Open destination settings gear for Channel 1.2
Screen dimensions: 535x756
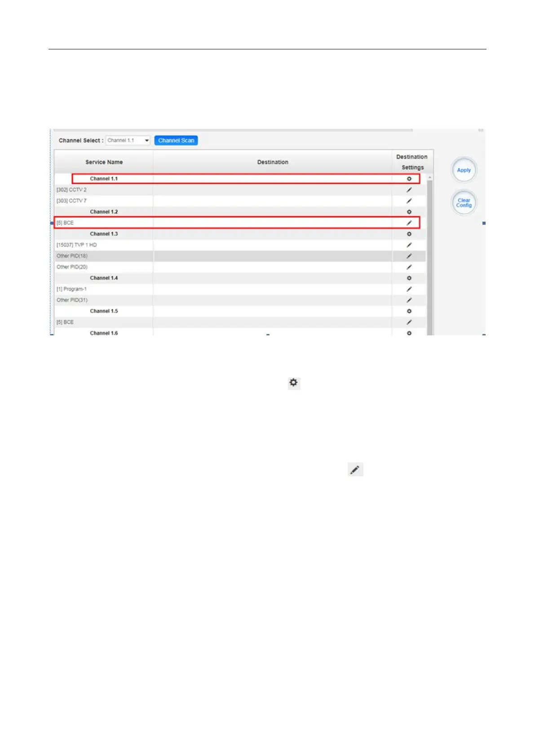409,212
